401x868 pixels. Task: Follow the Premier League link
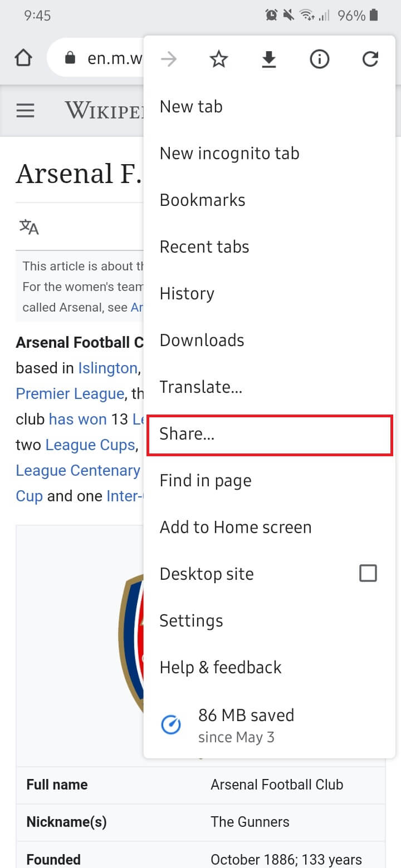[70, 394]
